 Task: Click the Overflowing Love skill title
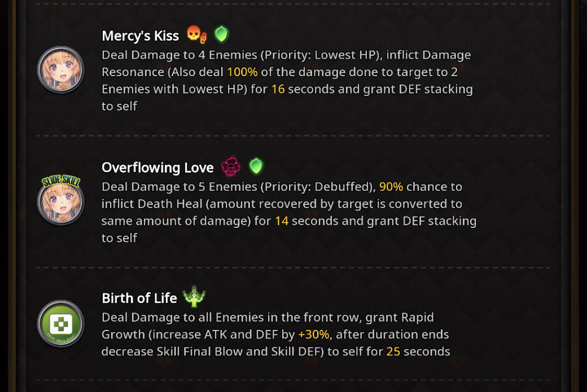157,168
